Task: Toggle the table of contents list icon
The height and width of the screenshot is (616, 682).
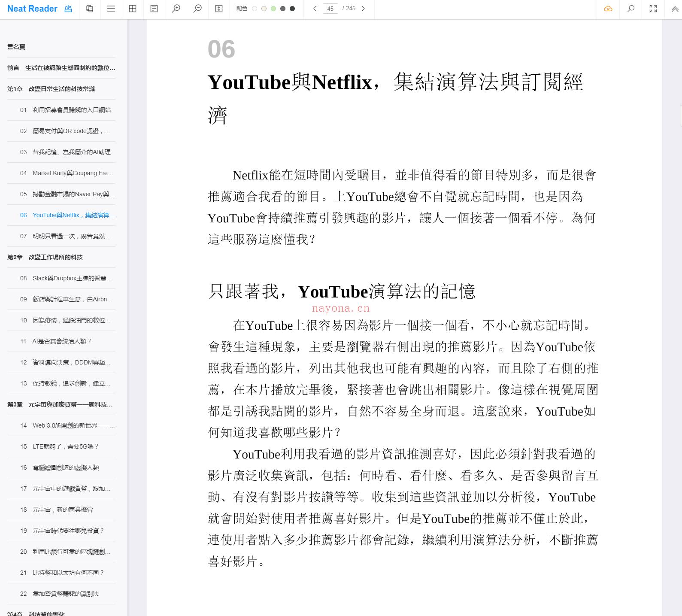Action: (x=111, y=9)
